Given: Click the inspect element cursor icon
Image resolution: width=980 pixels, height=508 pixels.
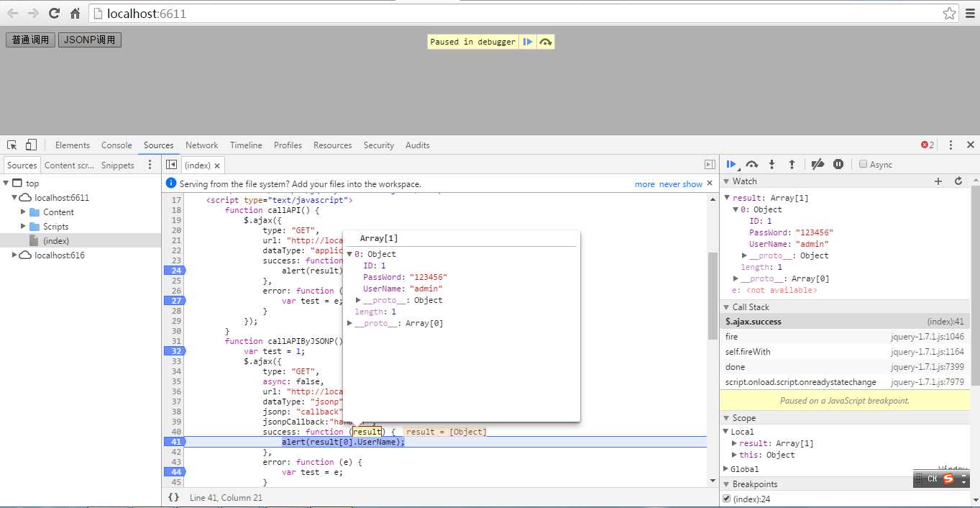Looking at the screenshot, I should click(x=12, y=145).
